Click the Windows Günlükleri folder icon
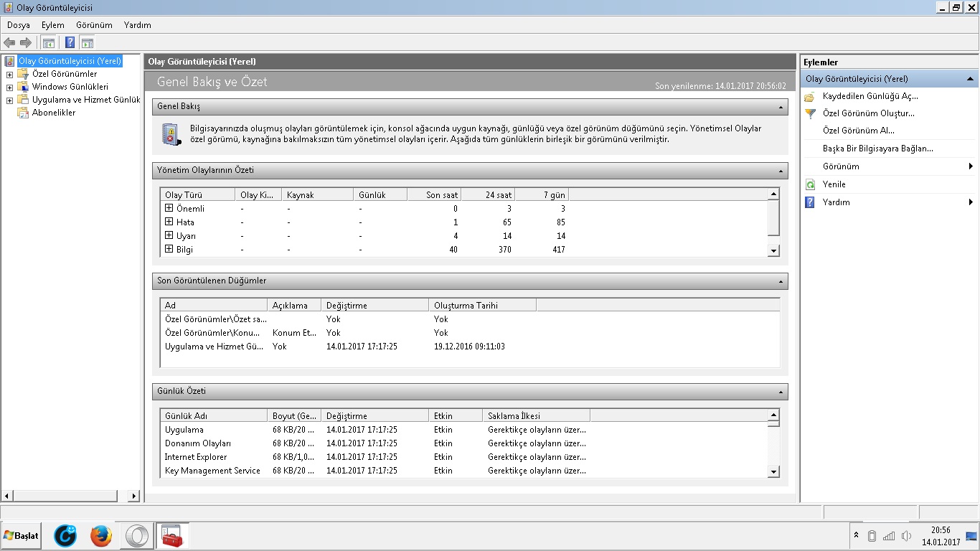This screenshot has width=980, height=551. (x=22, y=87)
